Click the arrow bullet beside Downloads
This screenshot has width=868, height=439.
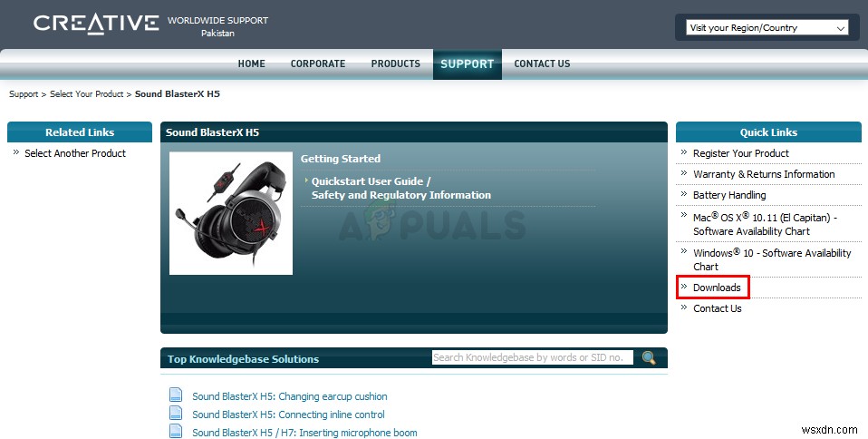pos(684,286)
